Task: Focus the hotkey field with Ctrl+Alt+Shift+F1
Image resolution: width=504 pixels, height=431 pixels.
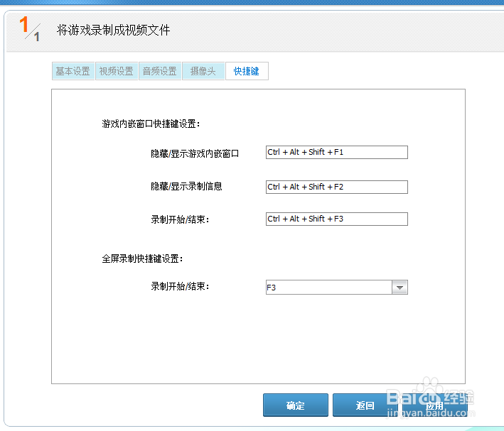Action: point(336,152)
